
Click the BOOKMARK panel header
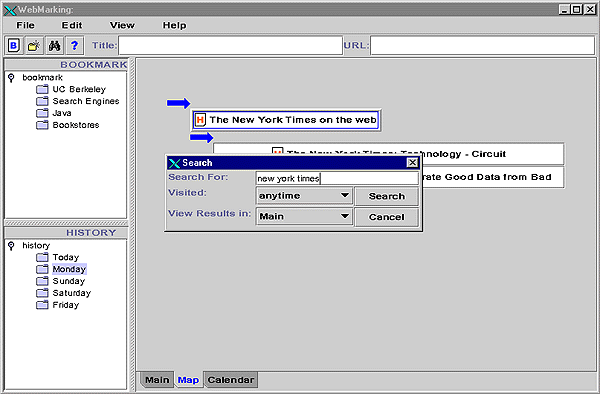(66, 65)
